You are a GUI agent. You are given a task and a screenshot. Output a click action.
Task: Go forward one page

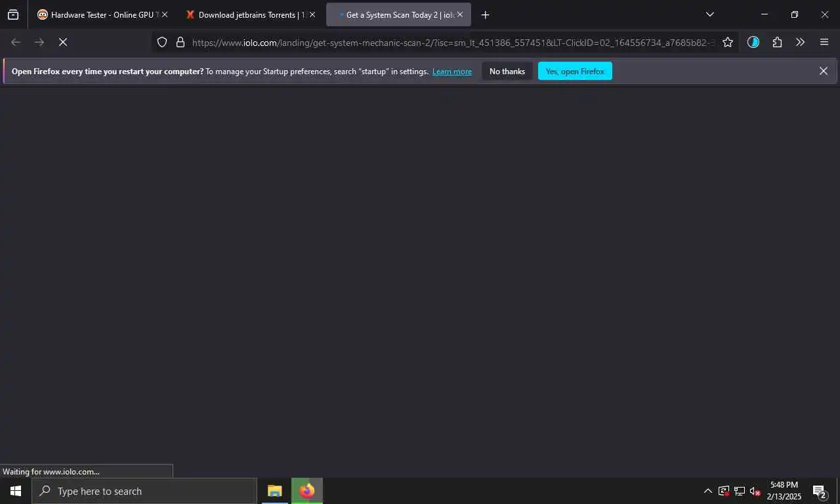pos(39,42)
